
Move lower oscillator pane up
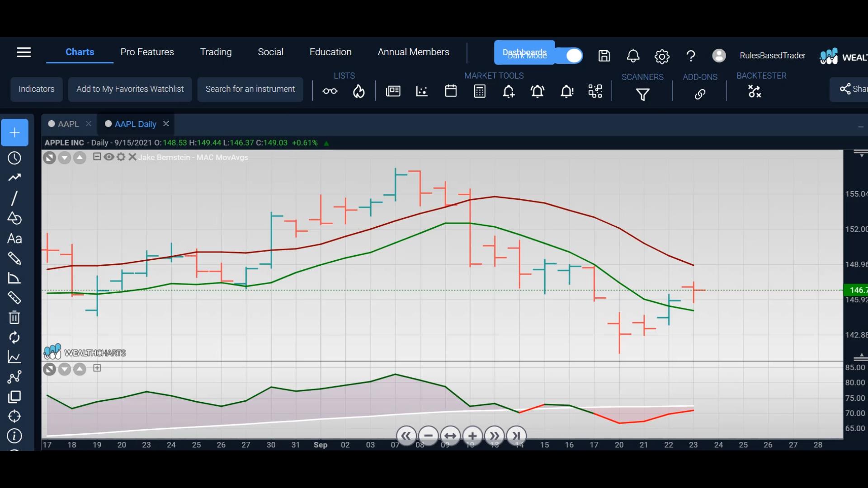[x=80, y=370]
